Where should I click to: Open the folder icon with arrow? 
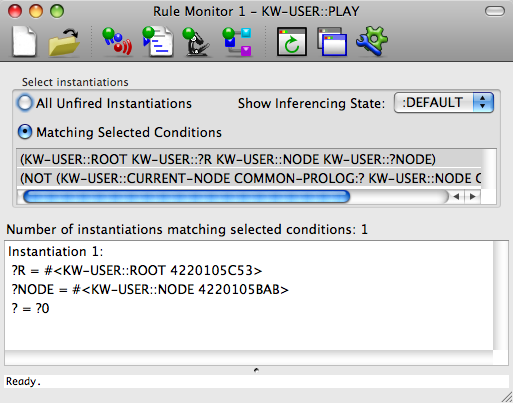click(x=64, y=42)
